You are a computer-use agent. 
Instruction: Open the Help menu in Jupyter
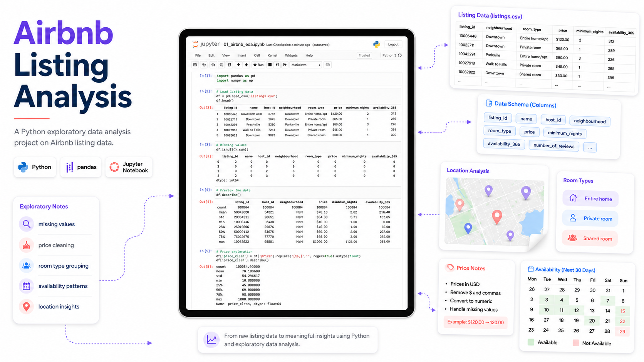point(309,55)
